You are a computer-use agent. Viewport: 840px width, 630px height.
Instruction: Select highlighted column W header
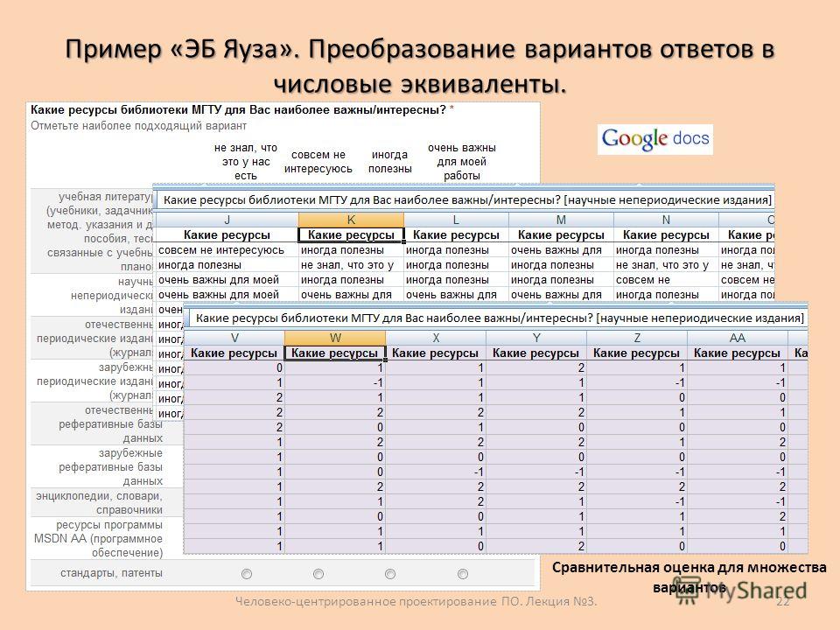click(x=335, y=338)
